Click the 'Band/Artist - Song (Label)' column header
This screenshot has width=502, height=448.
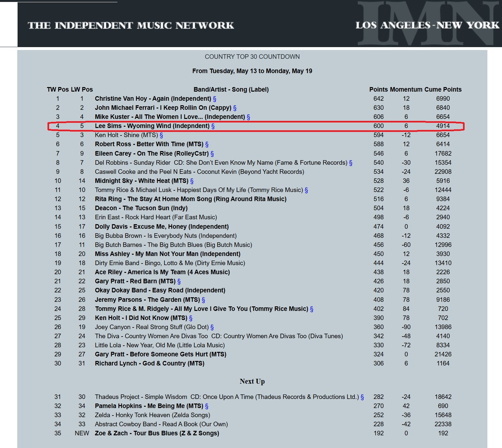(231, 89)
